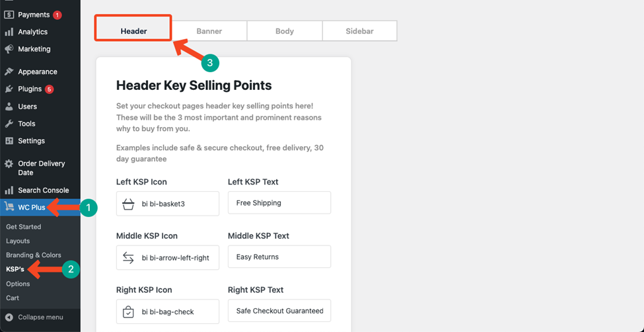Open the Right KSP Icon picker field
The height and width of the screenshot is (332, 644).
pos(168,311)
